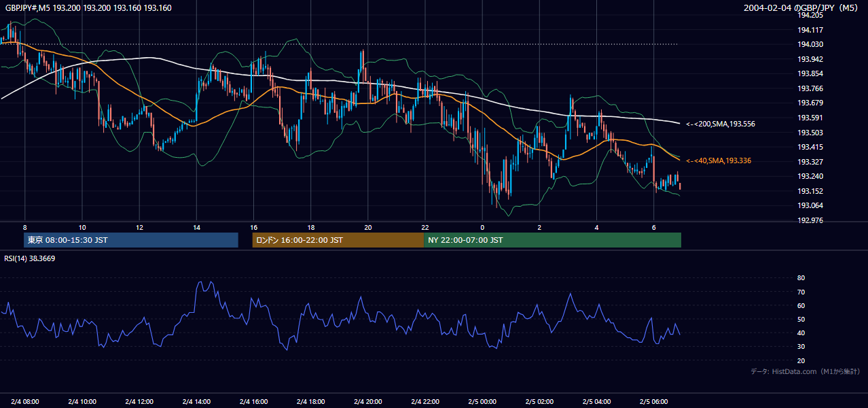Click the 193.591 price axis label
This screenshot has width=868, height=408.
[x=810, y=118]
